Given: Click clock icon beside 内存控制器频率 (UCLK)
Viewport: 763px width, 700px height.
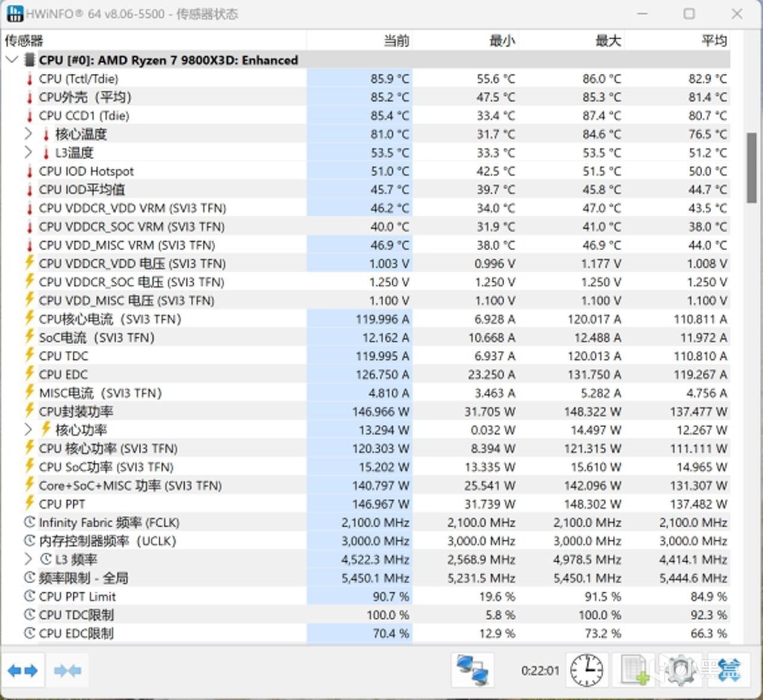Looking at the screenshot, I should (x=29, y=541).
